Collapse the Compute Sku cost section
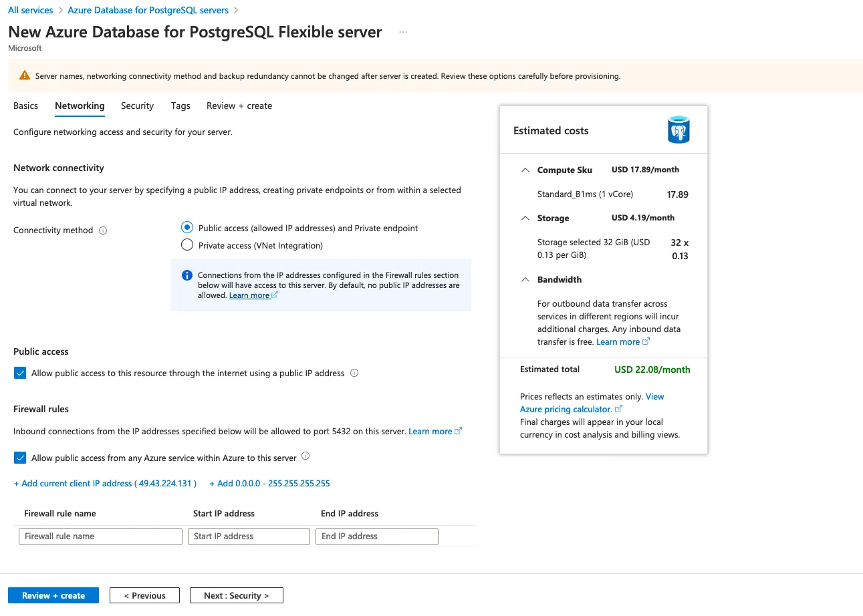The image size is (863, 616). [x=525, y=170]
